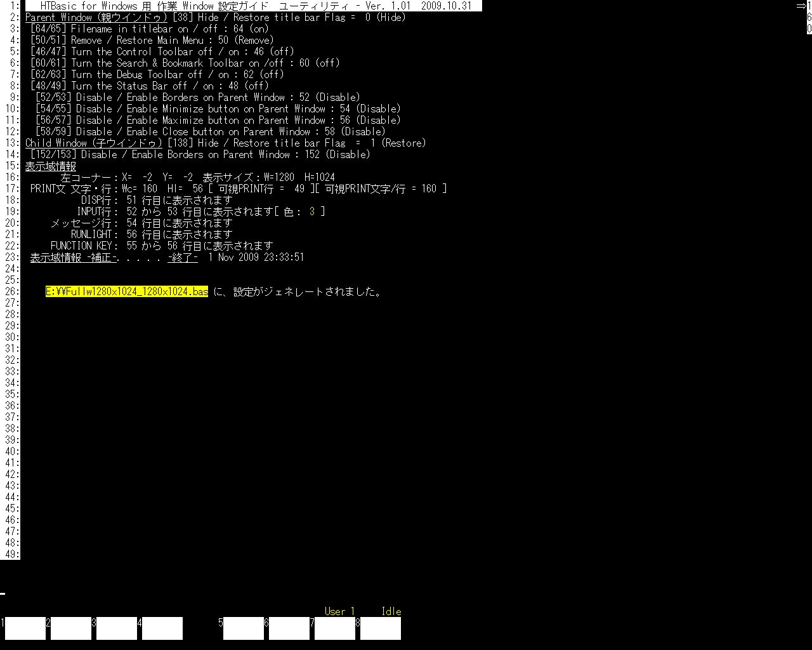Click the '[46/47] Turn the Control Toolbar' line
The width and height of the screenshot is (812, 650).
click(162, 51)
